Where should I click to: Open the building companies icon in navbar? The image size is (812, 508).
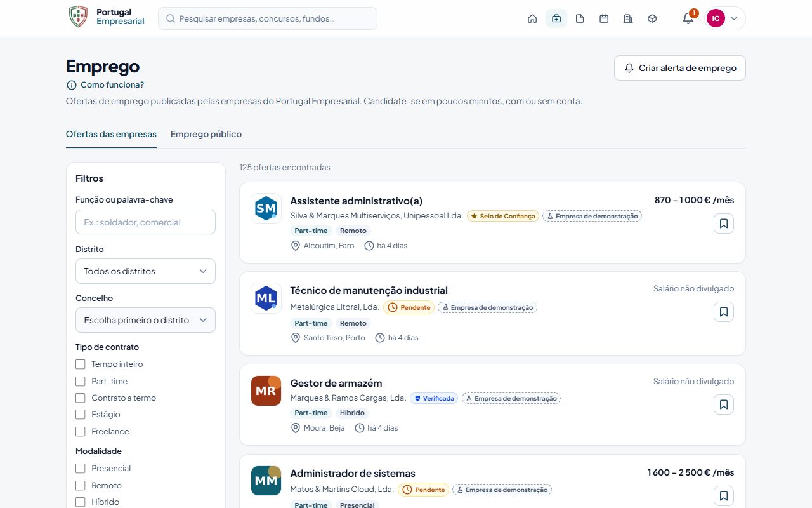tap(628, 18)
